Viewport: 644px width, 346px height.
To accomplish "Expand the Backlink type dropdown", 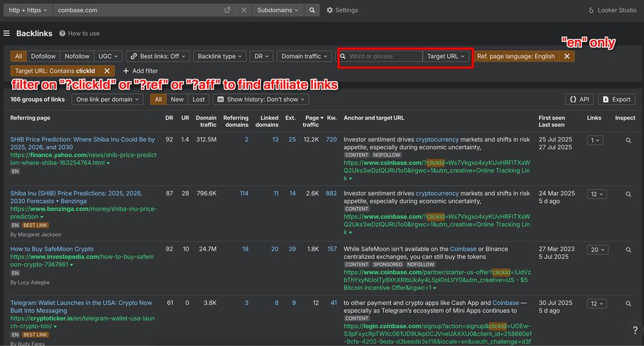I will (x=219, y=57).
